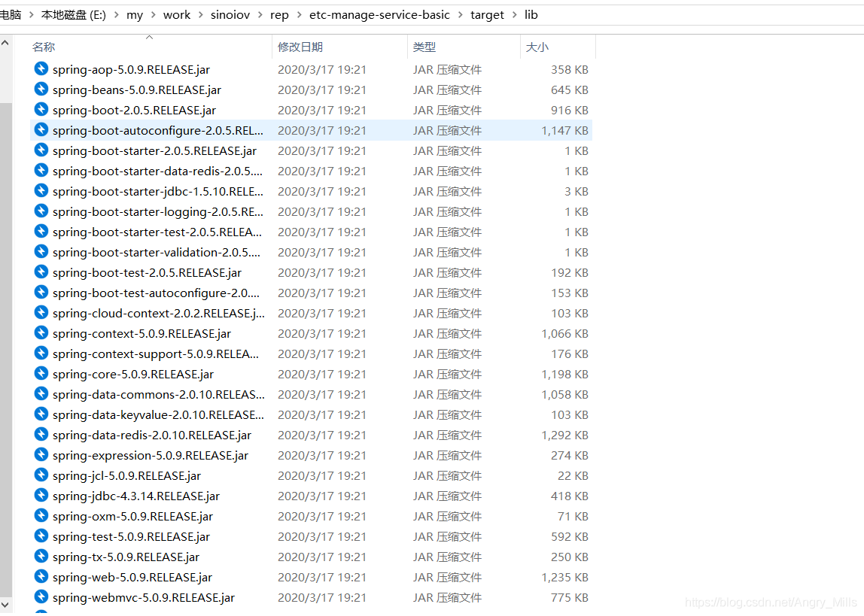Click the icon of spring-boot-starter-2.0.5.RELEASE.jar
This screenshot has height=616, width=864.
41,150
